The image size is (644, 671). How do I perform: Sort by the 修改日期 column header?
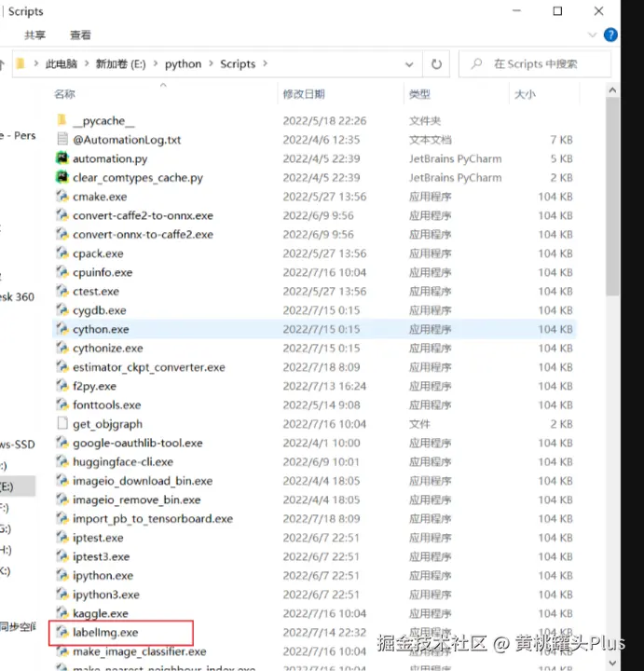click(x=304, y=94)
